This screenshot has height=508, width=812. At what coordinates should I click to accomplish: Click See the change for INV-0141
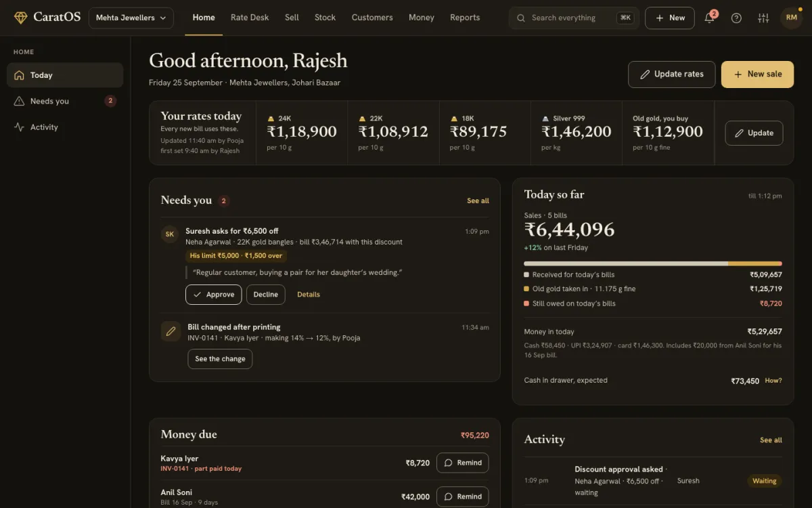pos(220,359)
